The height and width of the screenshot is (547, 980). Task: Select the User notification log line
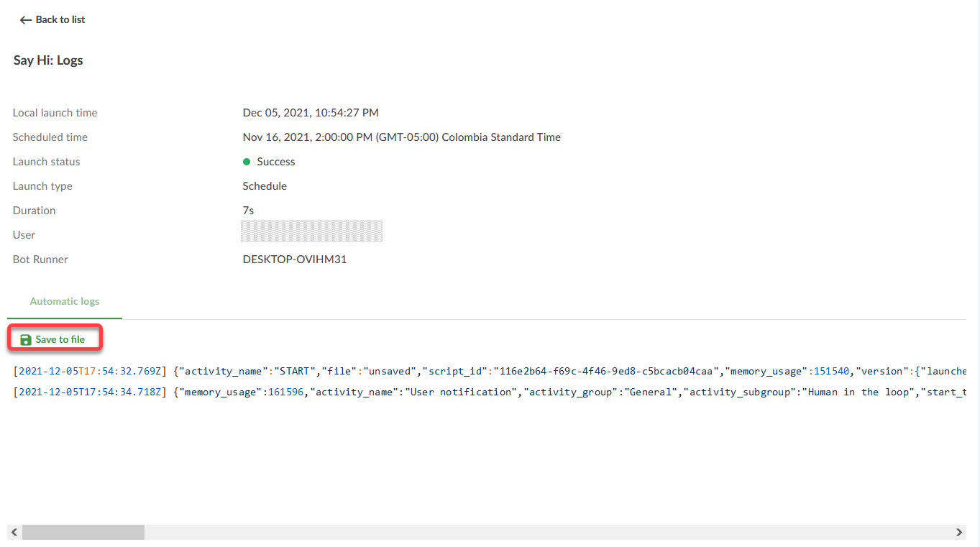pyautogui.click(x=490, y=392)
